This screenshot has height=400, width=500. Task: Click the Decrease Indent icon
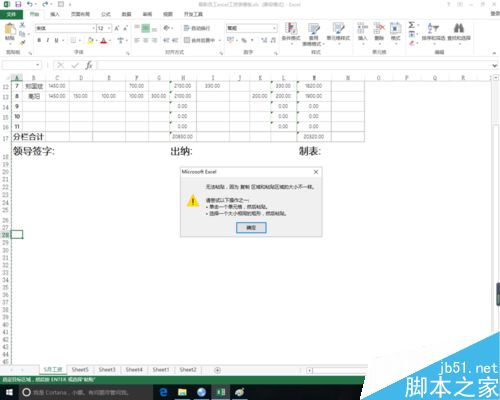click(166, 40)
